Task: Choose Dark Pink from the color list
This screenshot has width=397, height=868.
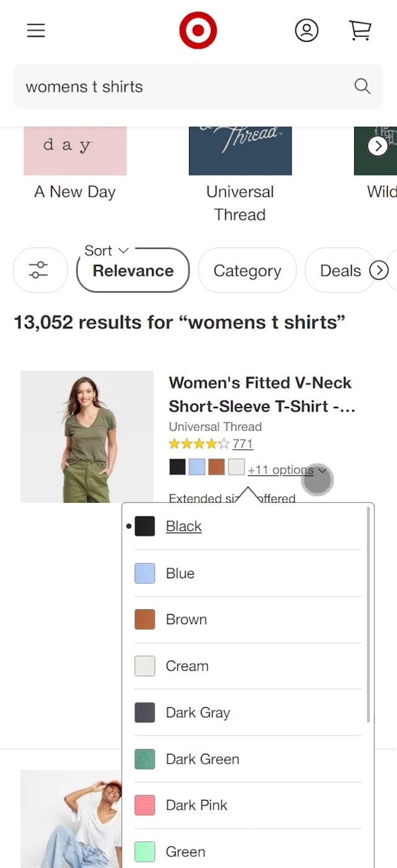Action: (196, 805)
